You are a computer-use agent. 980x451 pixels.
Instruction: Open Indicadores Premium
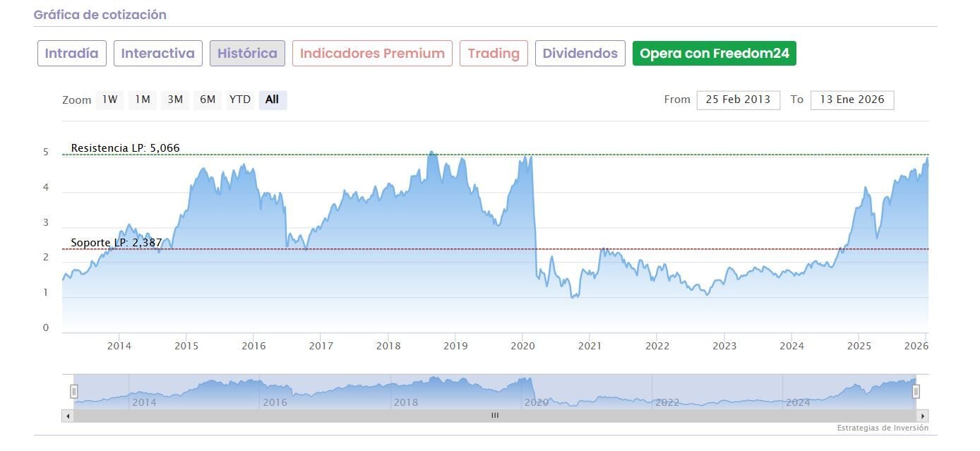372,53
